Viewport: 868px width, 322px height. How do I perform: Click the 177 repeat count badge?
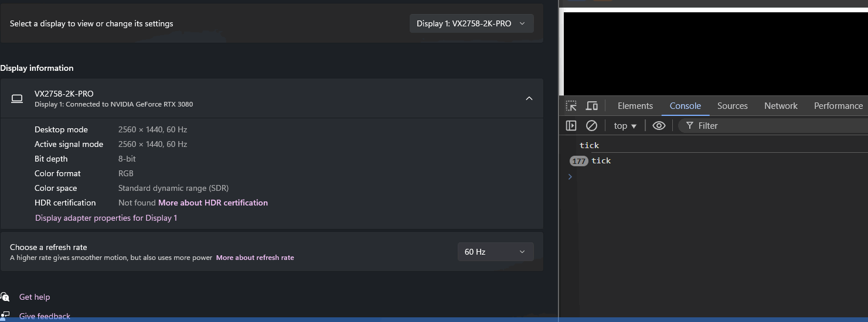click(x=579, y=161)
